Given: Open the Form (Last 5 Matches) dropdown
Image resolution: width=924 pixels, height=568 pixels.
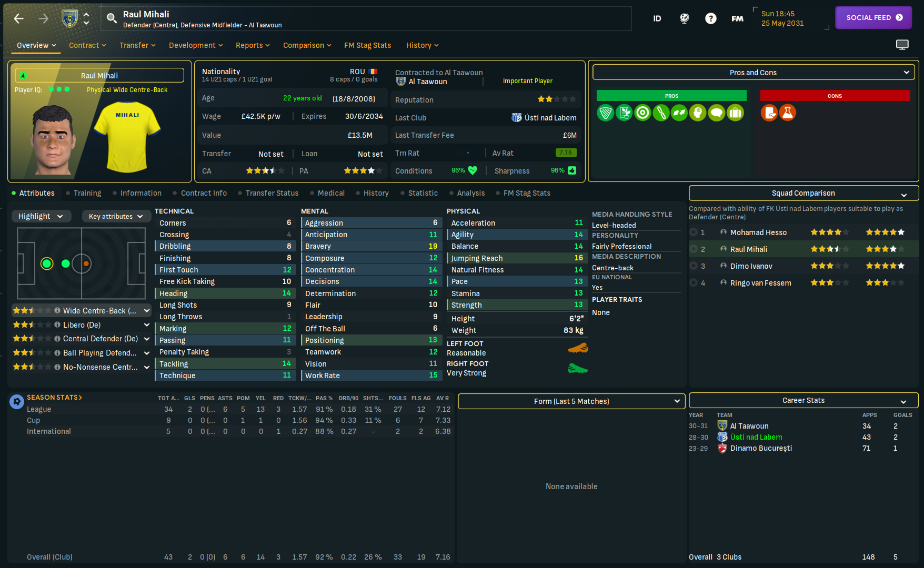Looking at the screenshot, I should coord(571,401).
